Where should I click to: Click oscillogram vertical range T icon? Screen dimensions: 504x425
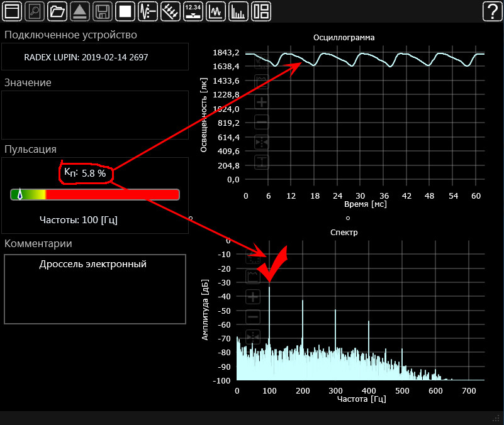point(262,162)
